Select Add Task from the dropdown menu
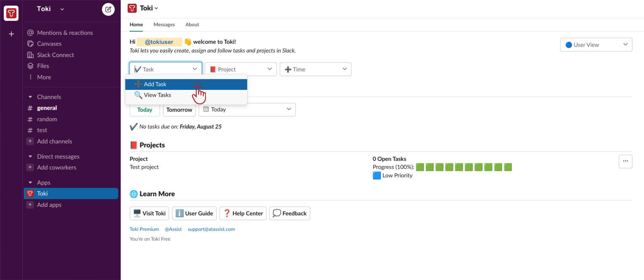This screenshot has width=644, height=280. click(186, 84)
